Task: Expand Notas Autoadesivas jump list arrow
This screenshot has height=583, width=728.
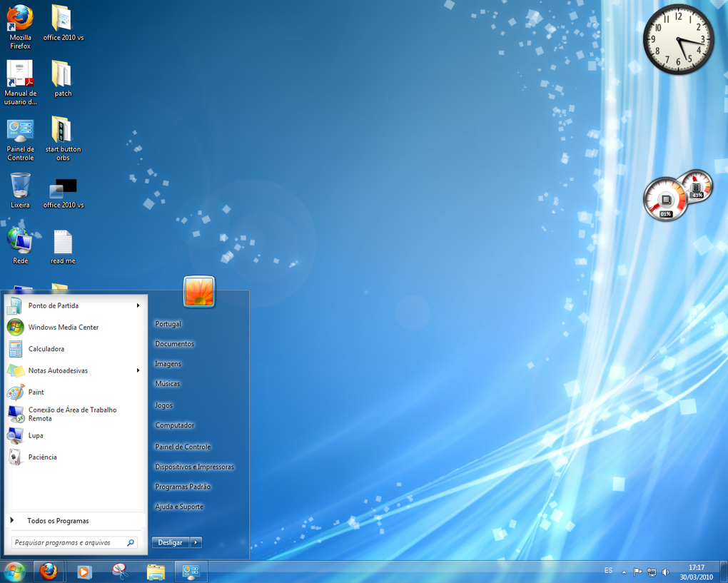Action: tap(138, 370)
